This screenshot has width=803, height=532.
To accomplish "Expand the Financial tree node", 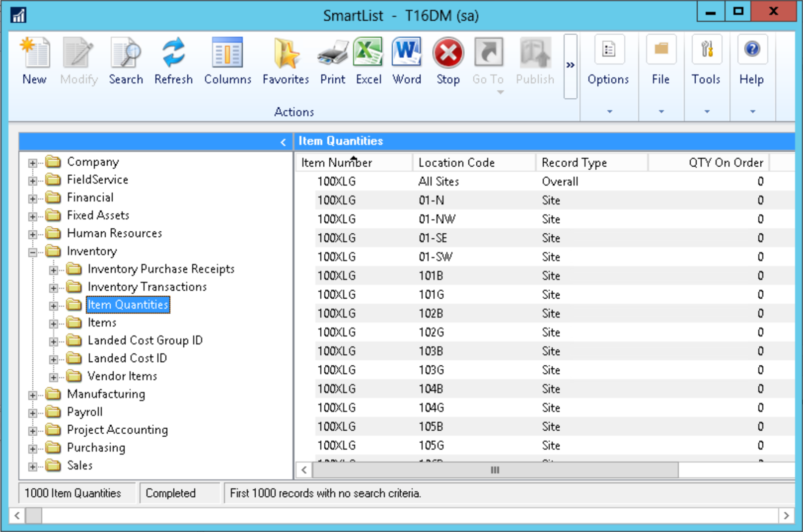I will click(x=33, y=199).
